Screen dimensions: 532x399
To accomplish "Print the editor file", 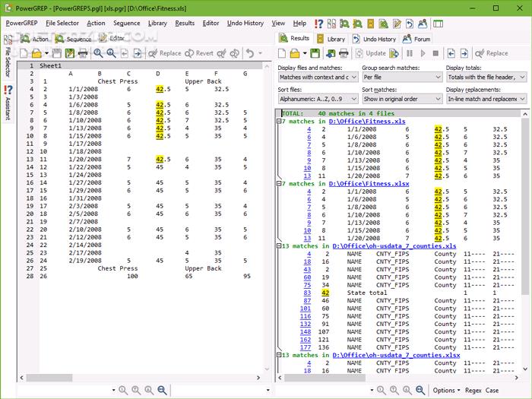I will click(83, 53).
